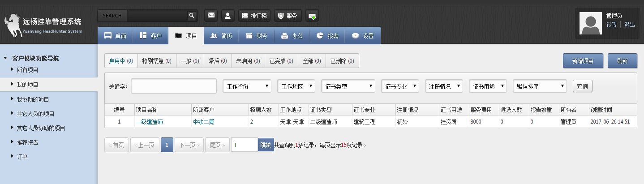The image size is (644, 184).
Task: Open the 一级建造师 project link
Action: click(149, 122)
